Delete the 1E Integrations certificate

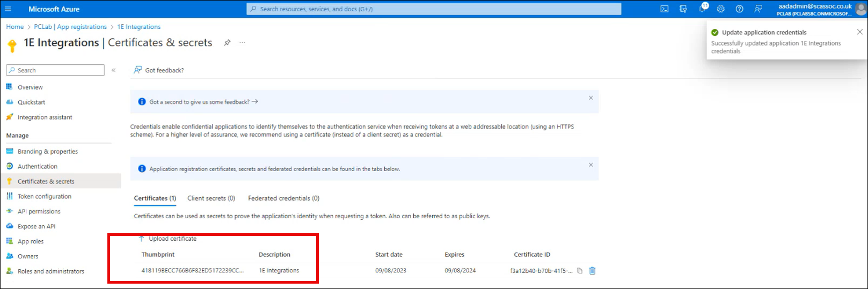coord(593,271)
